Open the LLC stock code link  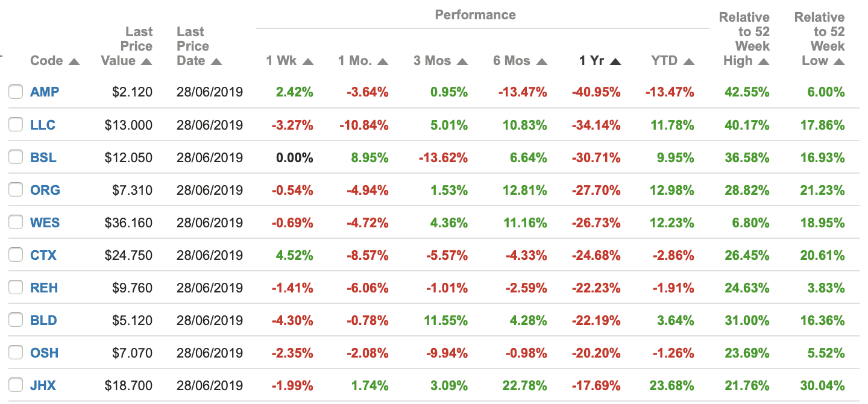pos(43,125)
